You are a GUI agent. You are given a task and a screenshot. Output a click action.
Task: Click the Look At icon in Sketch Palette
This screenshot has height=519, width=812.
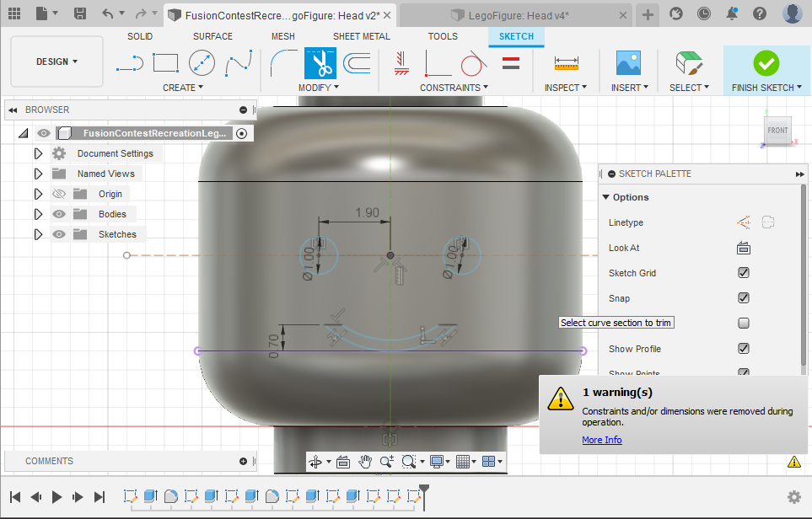coord(744,248)
